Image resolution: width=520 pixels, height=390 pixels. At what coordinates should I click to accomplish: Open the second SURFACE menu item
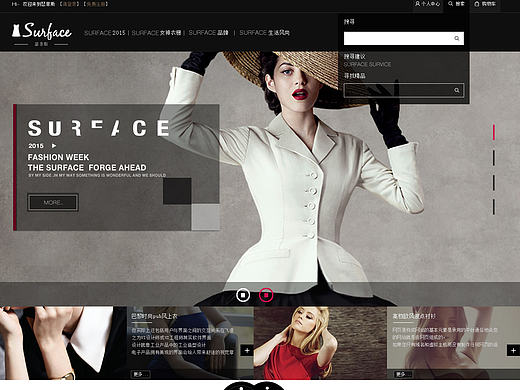pos(156,33)
